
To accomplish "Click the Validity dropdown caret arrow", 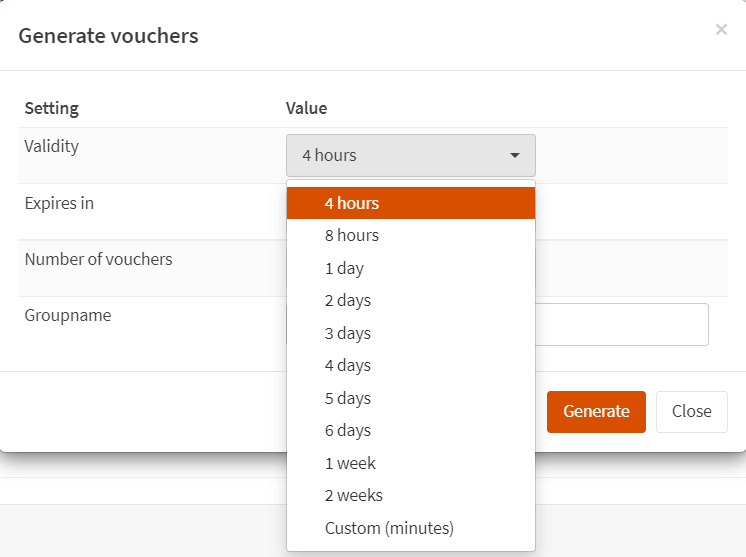I will coord(515,156).
